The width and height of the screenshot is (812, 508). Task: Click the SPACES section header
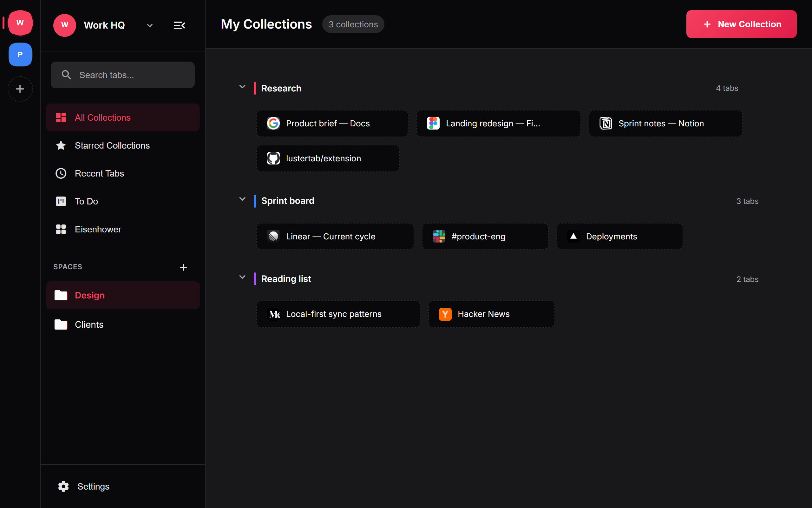coord(68,267)
